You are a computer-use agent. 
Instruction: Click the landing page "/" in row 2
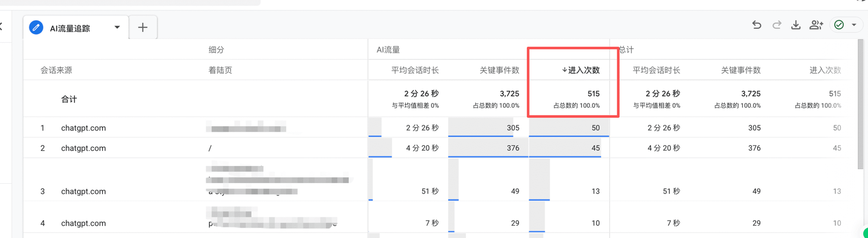[x=210, y=148]
